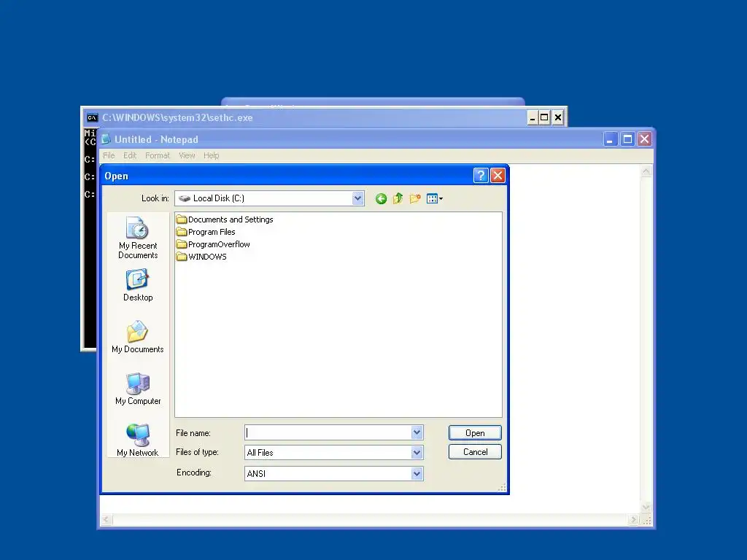The height and width of the screenshot is (560, 747).
Task: Click Notepad title bar icon
Action: click(106, 139)
